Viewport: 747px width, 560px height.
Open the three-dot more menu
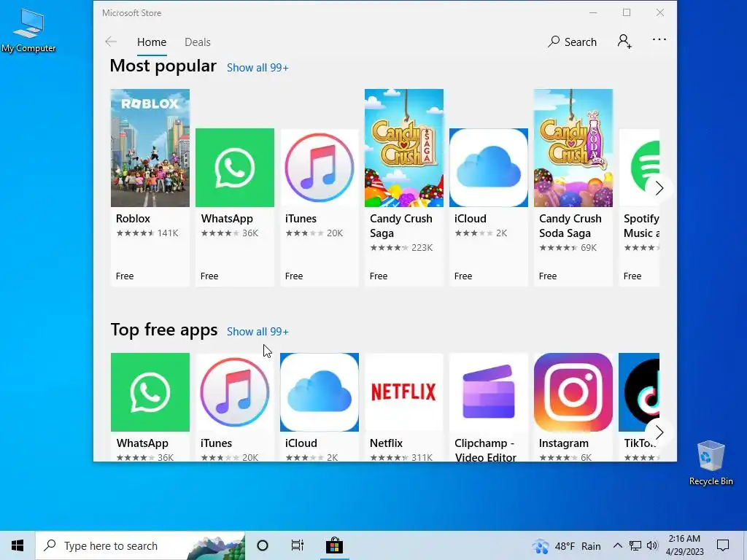coord(659,39)
